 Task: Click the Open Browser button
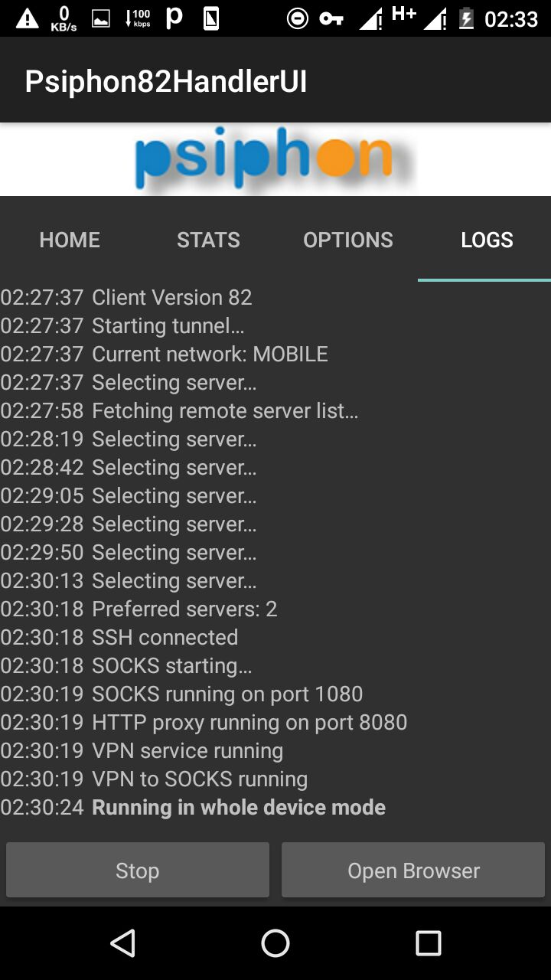(x=413, y=870)
